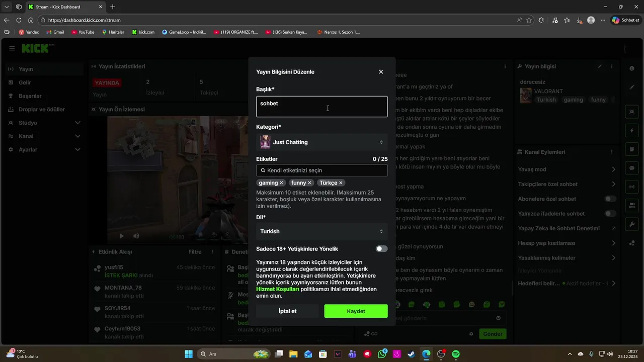
Task: Open Spotify from the taskbar
Action: tap(456, 354)
